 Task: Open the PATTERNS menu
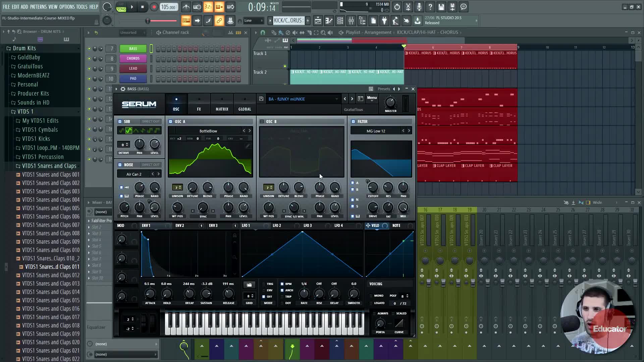click(38, 7)
